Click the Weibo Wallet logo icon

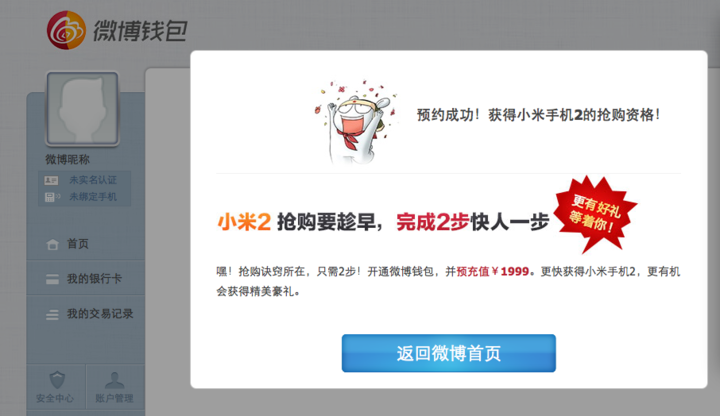[66, 30]
